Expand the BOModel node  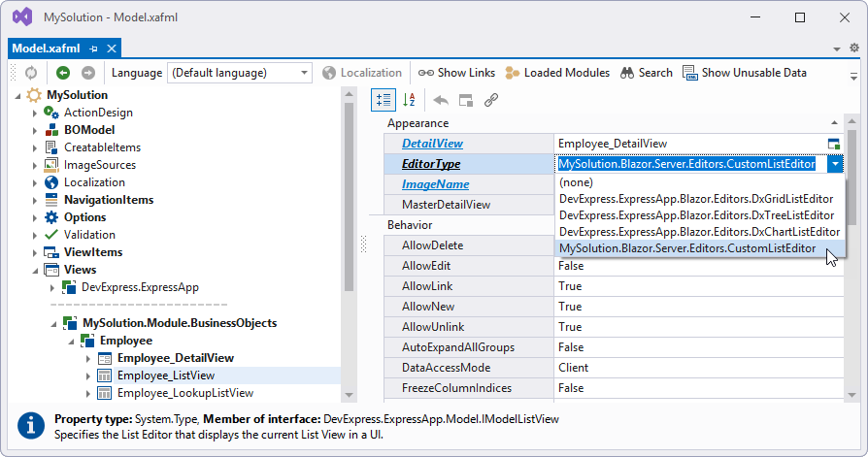tap(35, 131)
